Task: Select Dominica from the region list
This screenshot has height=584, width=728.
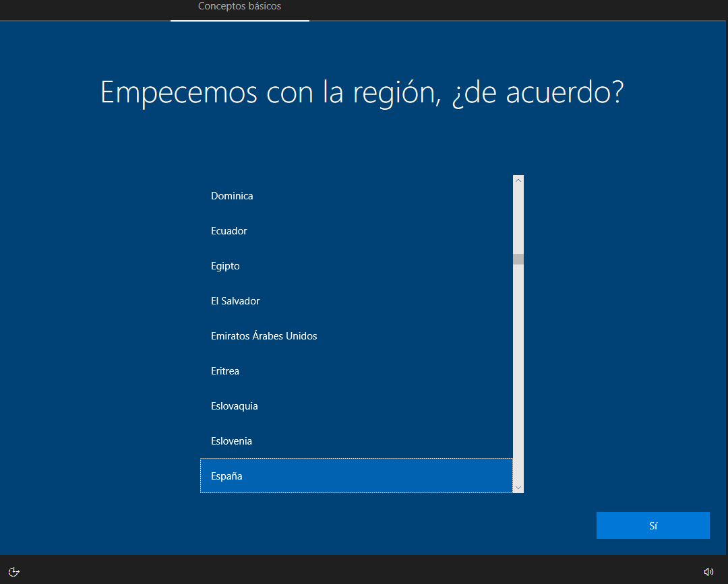Action: (x=357, y=196)
